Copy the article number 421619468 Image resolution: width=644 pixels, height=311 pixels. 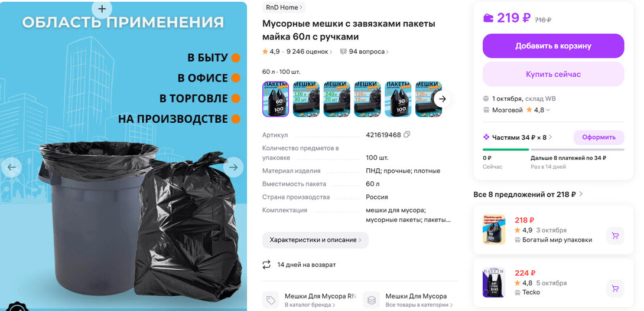[x=407, y=135]
